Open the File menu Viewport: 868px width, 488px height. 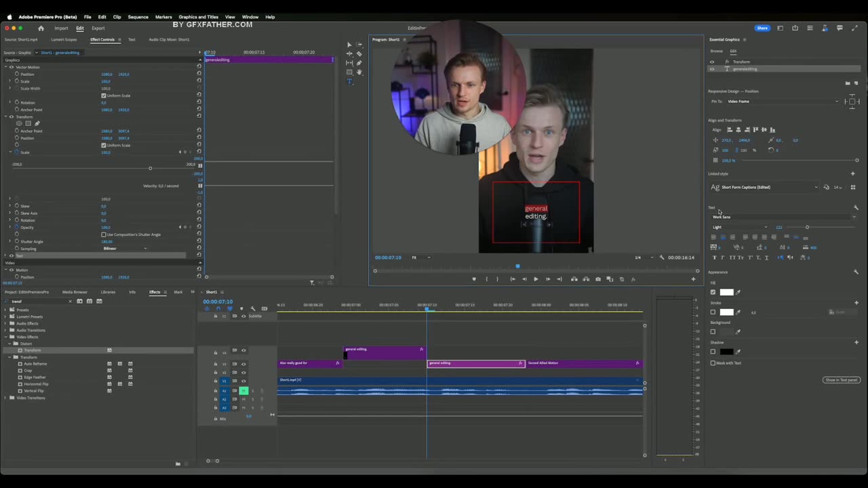tap(87, 17)
